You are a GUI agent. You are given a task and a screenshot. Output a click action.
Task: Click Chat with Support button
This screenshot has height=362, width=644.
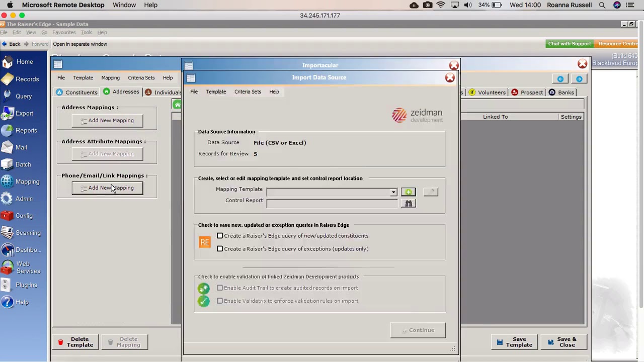570,44
